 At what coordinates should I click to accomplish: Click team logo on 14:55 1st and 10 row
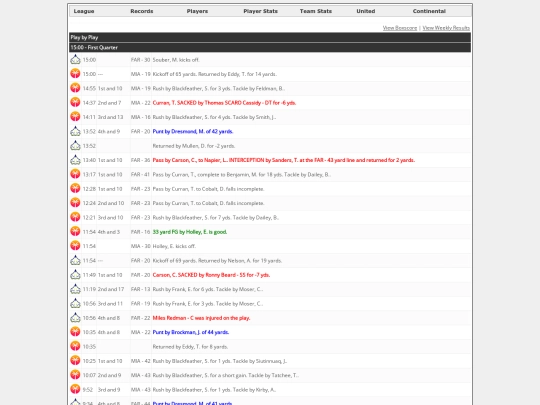point(75,88)
